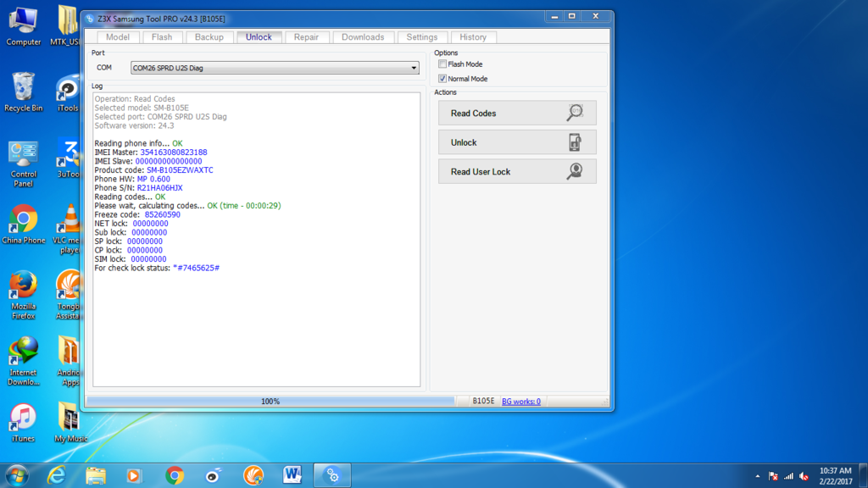Launch the VLC media player shortcut
Image resolution: width=868 pixels, height=488 pixels.
point(68,229)
